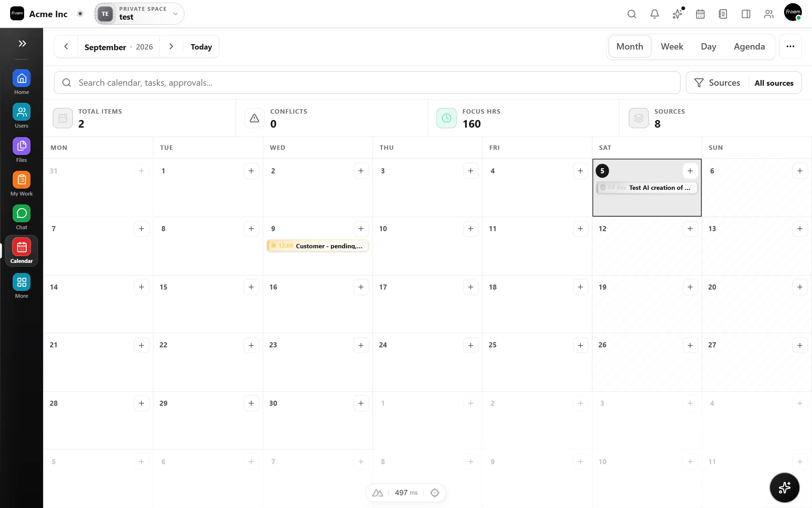This screenshot has height=508, width=812.
Task: Open the floating AI assistant button
Action: coord(784,487)
